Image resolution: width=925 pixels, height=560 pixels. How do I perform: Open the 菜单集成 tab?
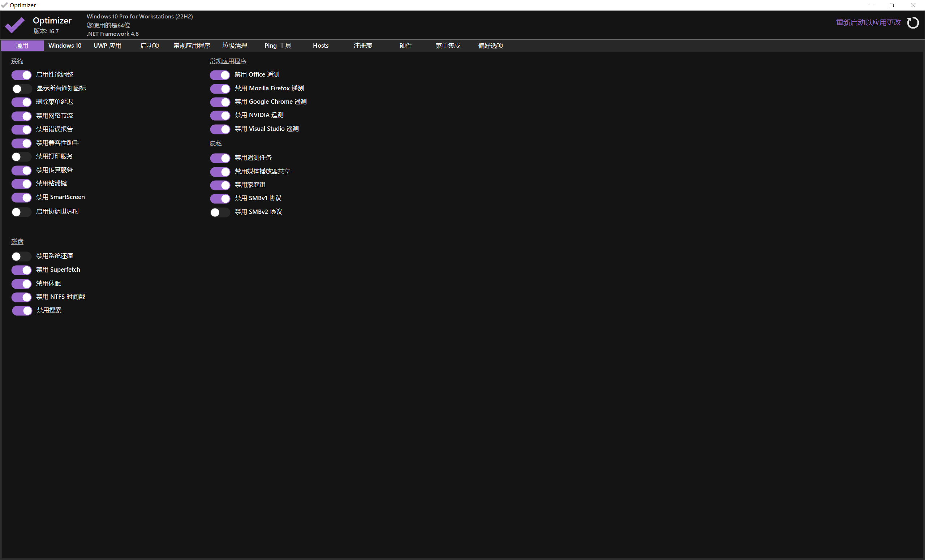tap(448, 46)
